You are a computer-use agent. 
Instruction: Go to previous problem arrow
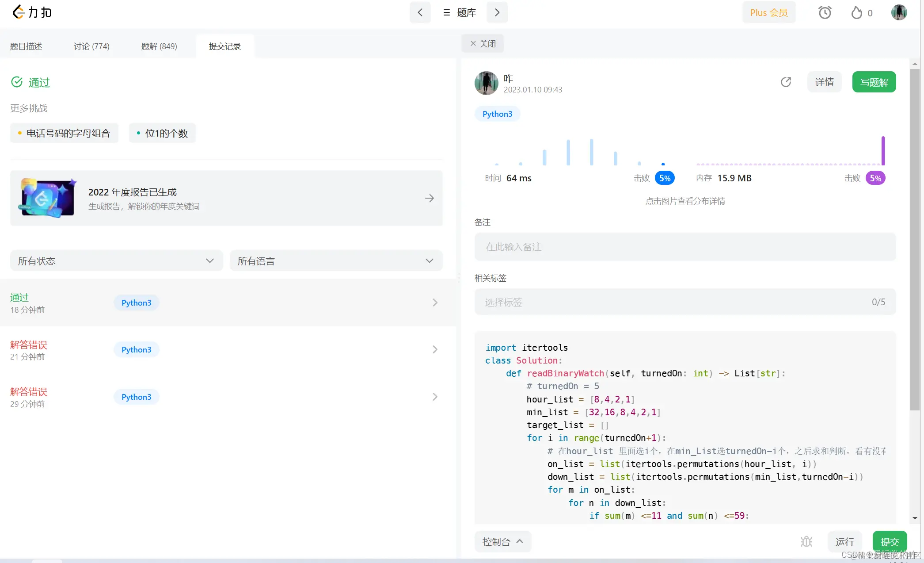pos(420,12)
